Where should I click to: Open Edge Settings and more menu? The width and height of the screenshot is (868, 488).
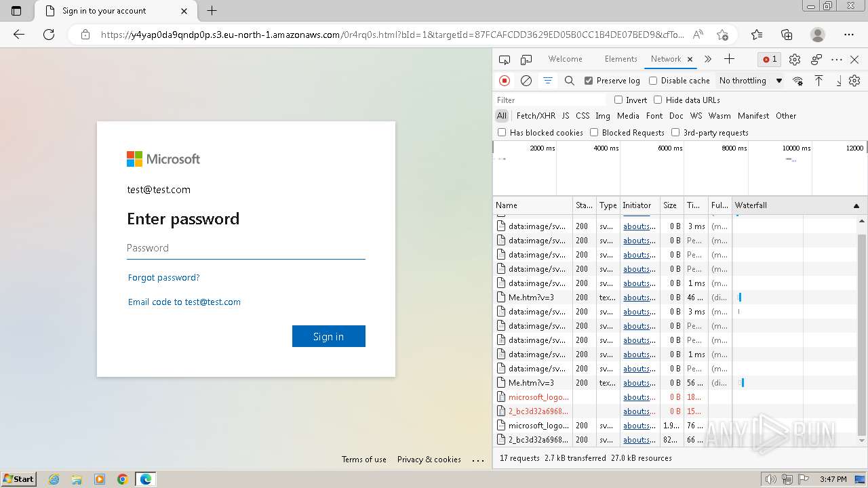point(849,35)
